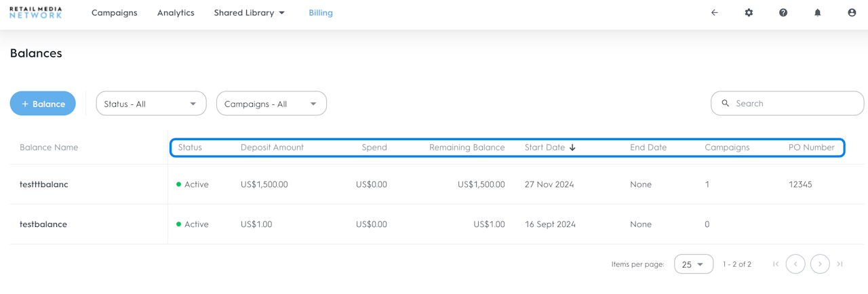Open the testttbalanc balance row
868x294 pixels.
tap(44, 184)
